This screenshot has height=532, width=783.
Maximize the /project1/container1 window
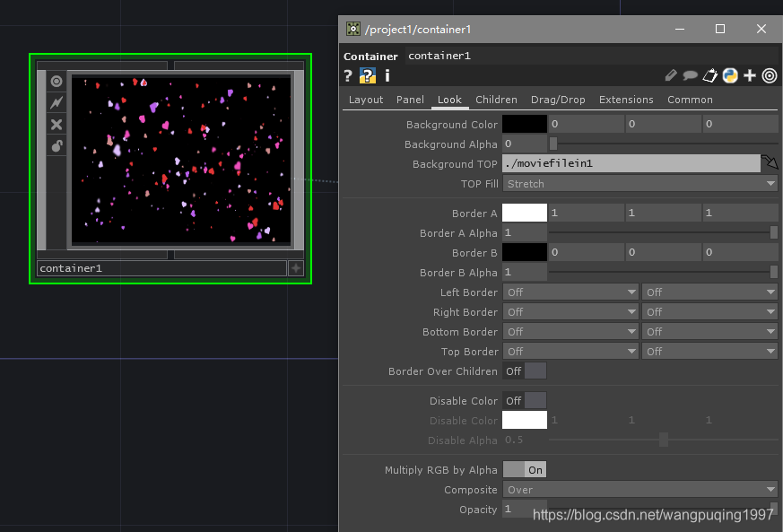tap(720, 29)
